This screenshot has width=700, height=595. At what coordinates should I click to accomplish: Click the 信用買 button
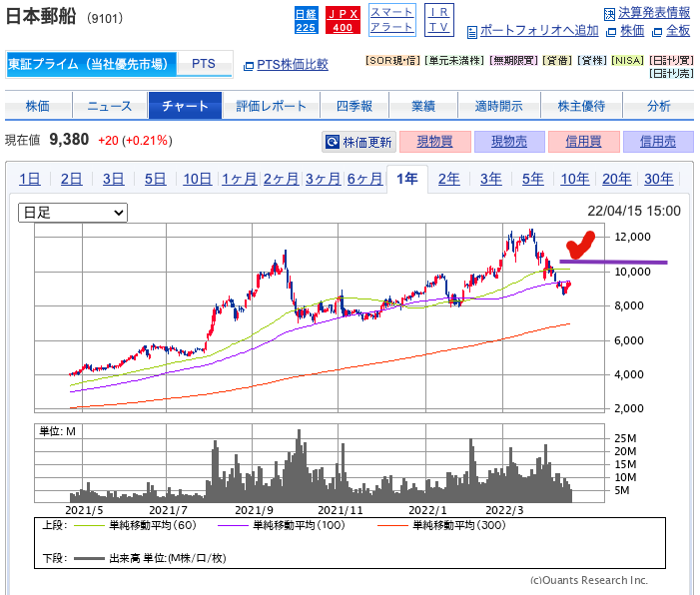click(x=583, y=142)
